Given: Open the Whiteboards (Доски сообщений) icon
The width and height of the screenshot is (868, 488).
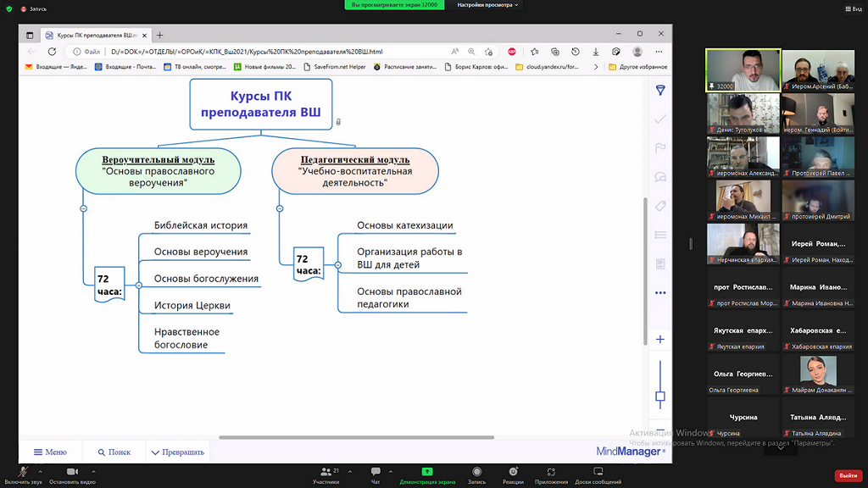Looking at the screenshot, I should [600, 472].
